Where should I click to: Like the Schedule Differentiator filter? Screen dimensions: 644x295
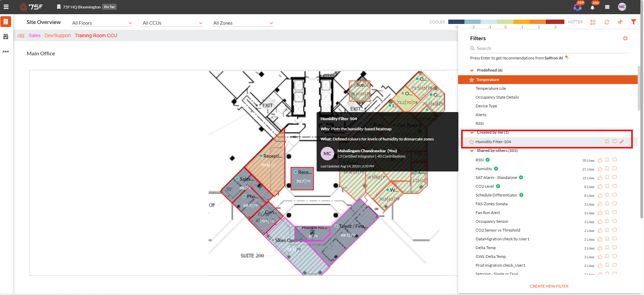(x=600, y=195)
